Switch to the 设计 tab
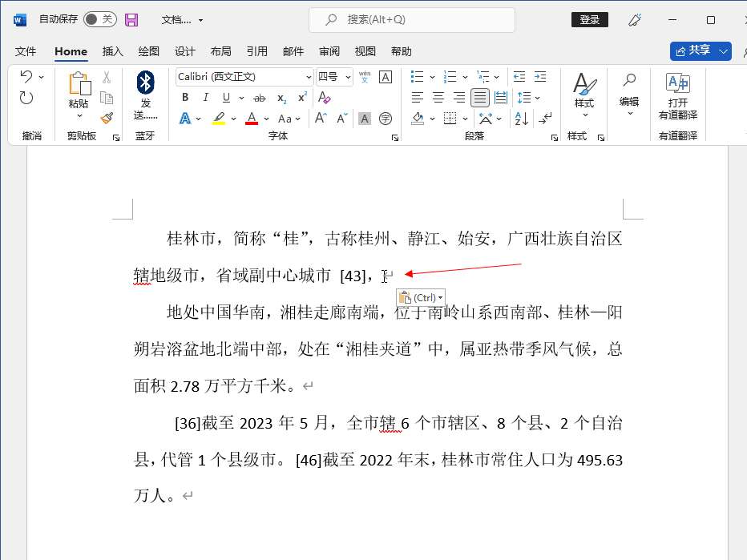The image size is (747, 560). pos(185,51)
